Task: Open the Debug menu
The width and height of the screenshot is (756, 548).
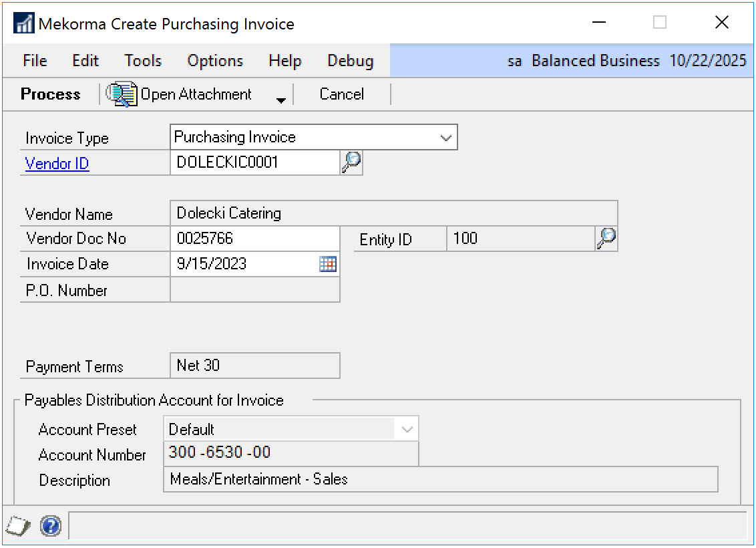Action: [x=350, y=61]
